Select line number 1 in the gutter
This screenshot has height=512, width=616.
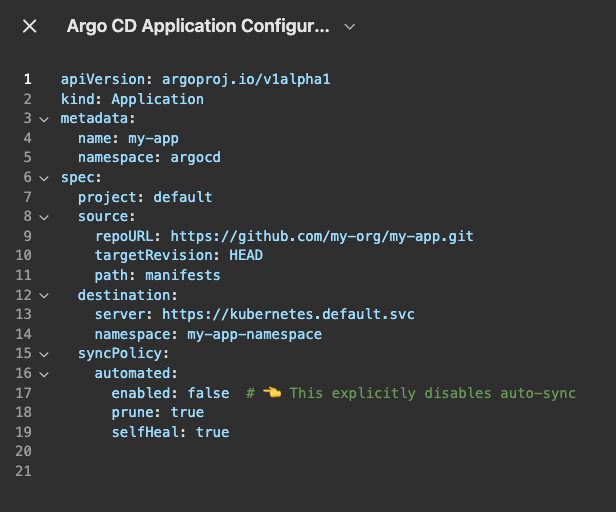(27, 79)
